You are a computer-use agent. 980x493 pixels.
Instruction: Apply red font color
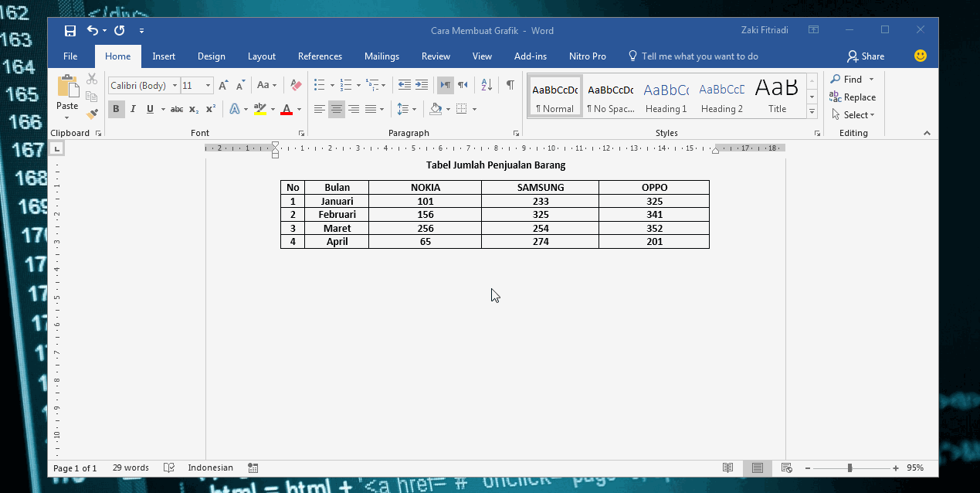click(287, 110)
